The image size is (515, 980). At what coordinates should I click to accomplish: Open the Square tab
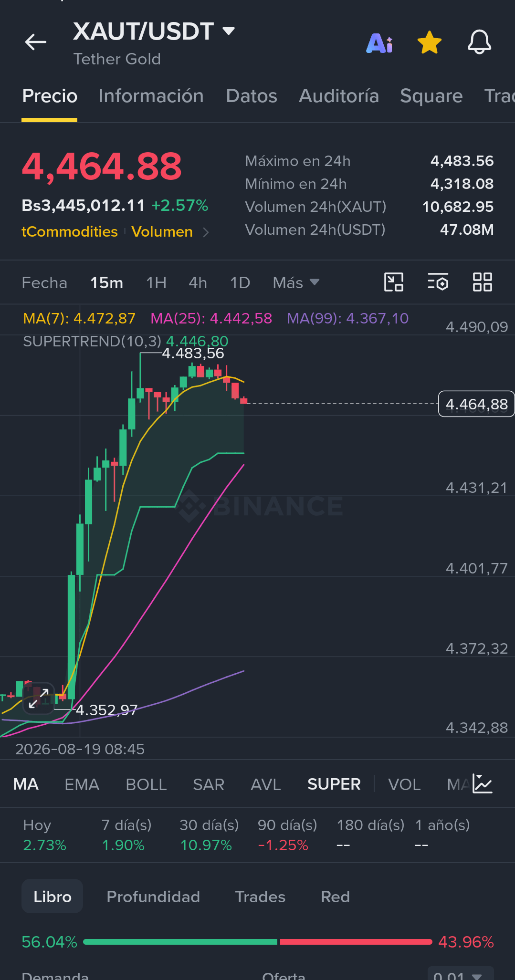pos(431,96)
